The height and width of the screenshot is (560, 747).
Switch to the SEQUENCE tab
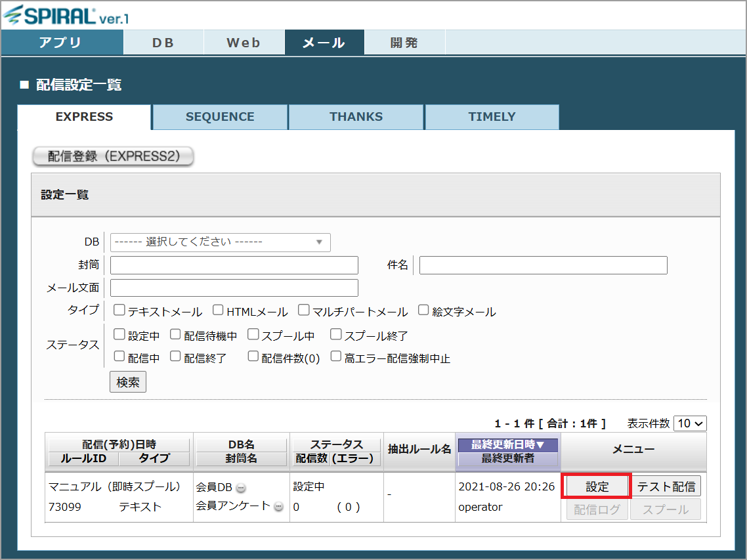click(220, 117)
